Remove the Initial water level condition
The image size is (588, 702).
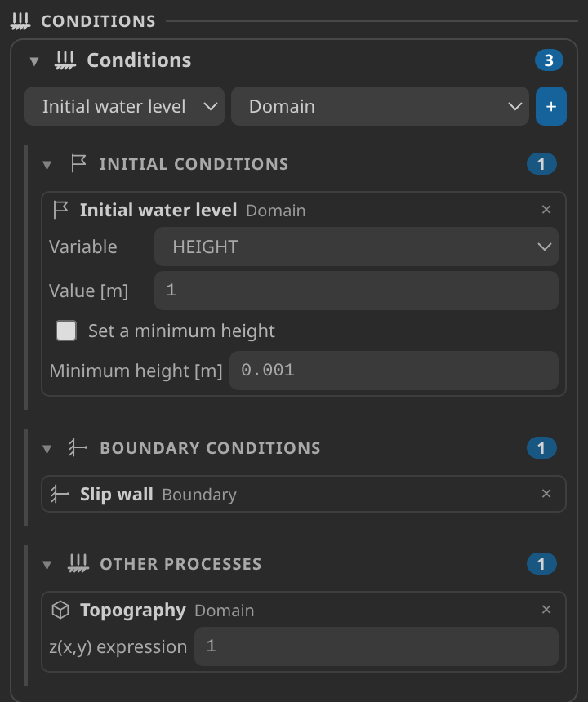[x=546, y=210]
